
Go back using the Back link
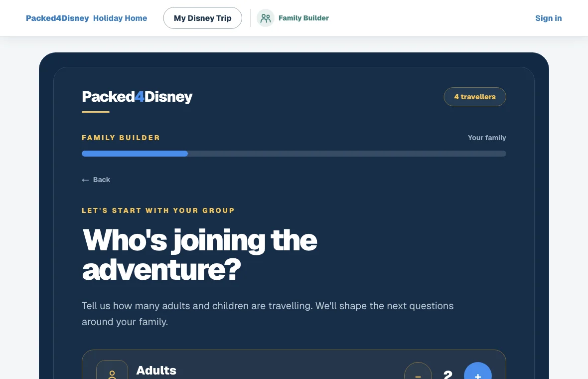pos(96,180)
